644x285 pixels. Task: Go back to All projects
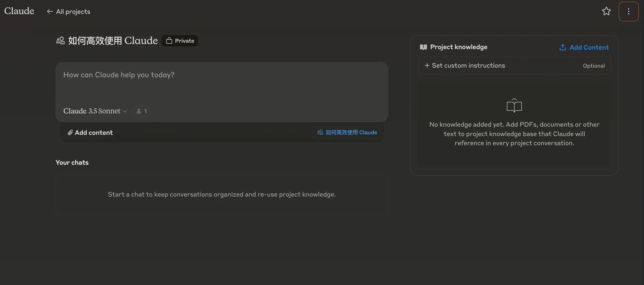(x=68, y=12)
